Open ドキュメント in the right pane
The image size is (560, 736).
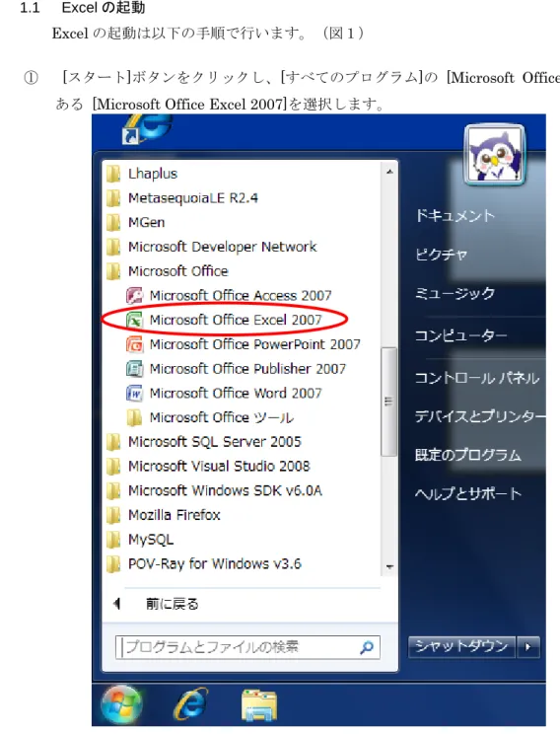455,216
